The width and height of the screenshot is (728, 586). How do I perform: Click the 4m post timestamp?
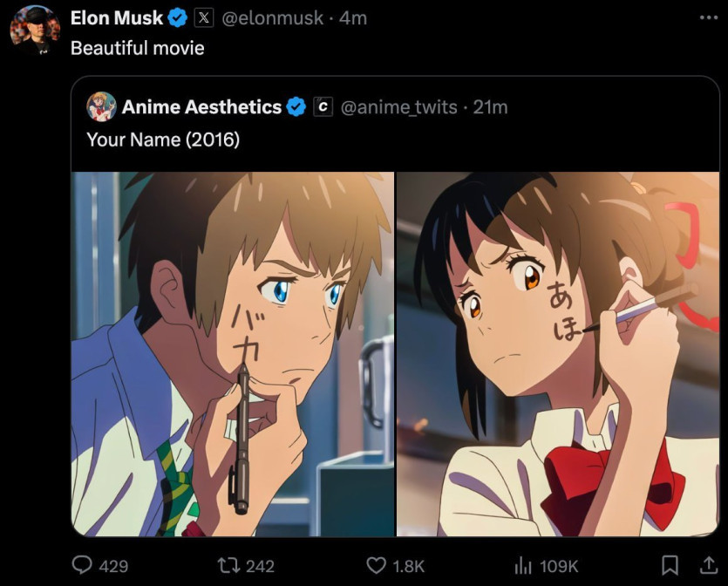pos(353,17)
